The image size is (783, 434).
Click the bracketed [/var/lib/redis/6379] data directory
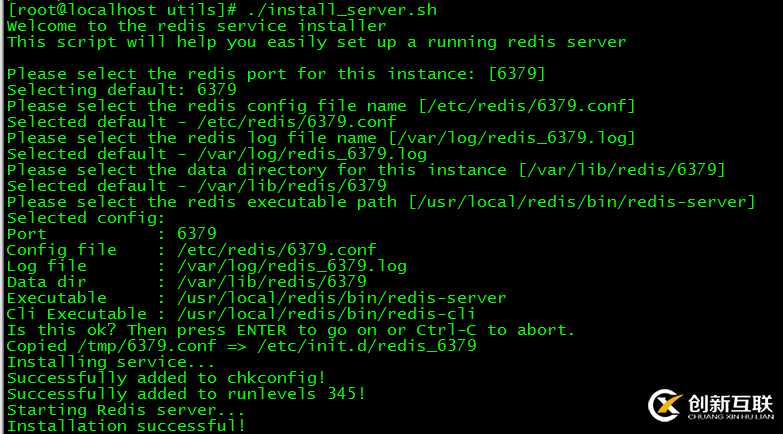point(621,170)
